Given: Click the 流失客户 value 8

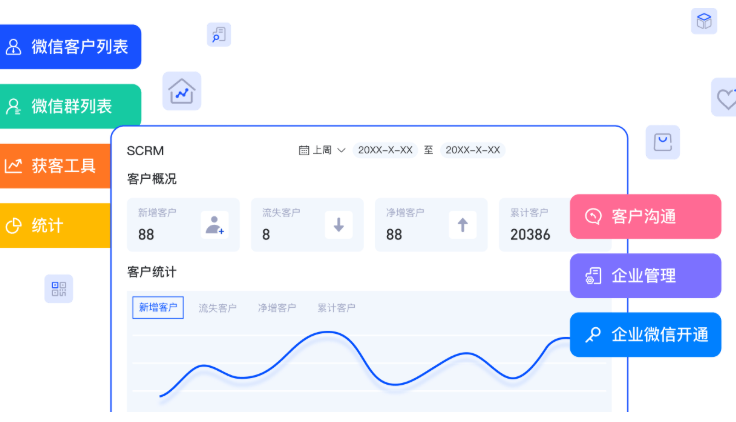Looking at the screenshot, I should (x=266, y=235).
